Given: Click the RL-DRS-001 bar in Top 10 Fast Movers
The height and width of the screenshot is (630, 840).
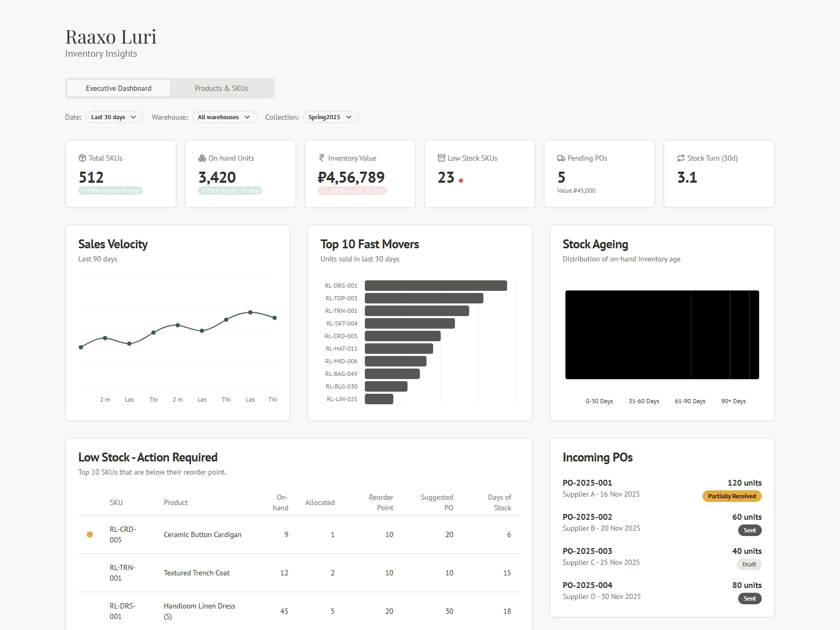Looking at the screenshot, I should pos(436,286).
